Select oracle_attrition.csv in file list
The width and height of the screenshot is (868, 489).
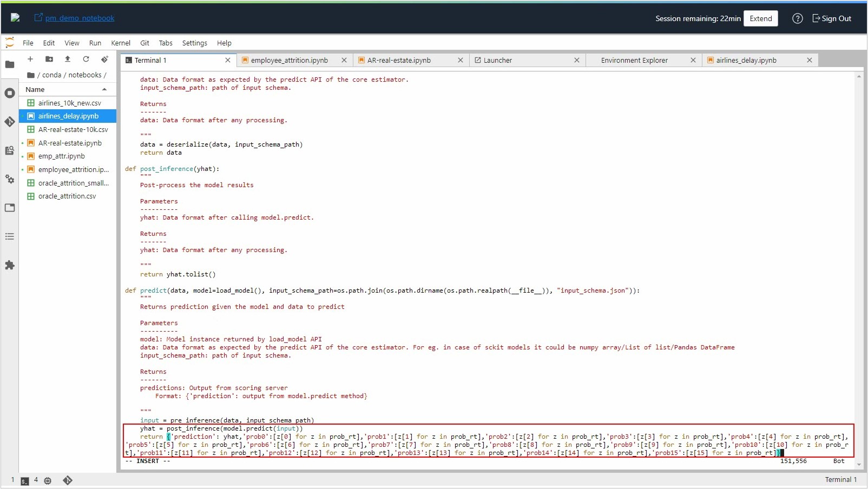click(68, 196)
